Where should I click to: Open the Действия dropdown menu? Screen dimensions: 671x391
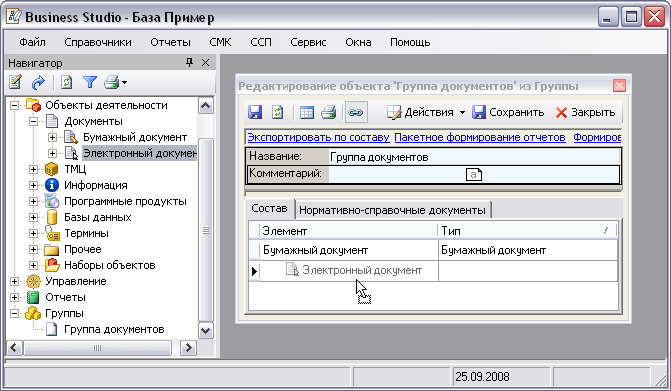coord(426,113)
